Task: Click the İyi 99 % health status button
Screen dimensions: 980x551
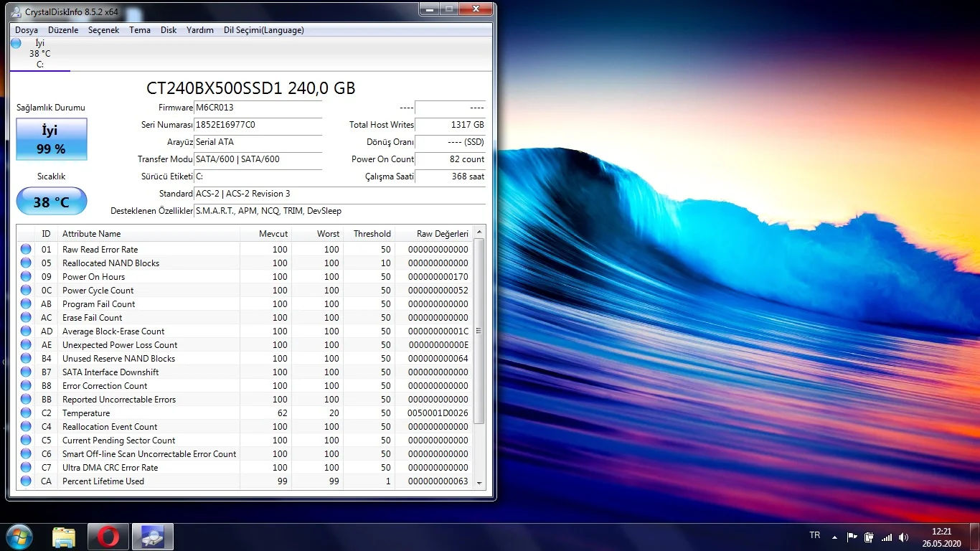Action: pos(51,139)
